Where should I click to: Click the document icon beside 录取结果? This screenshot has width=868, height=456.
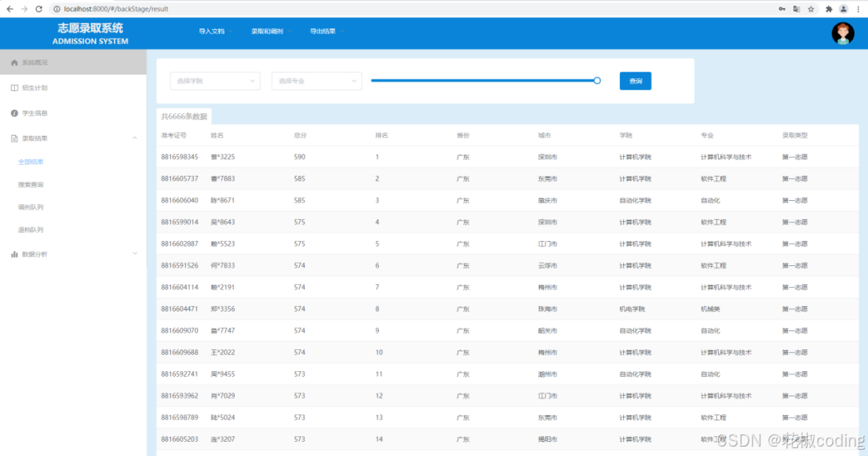click(14, 138)
